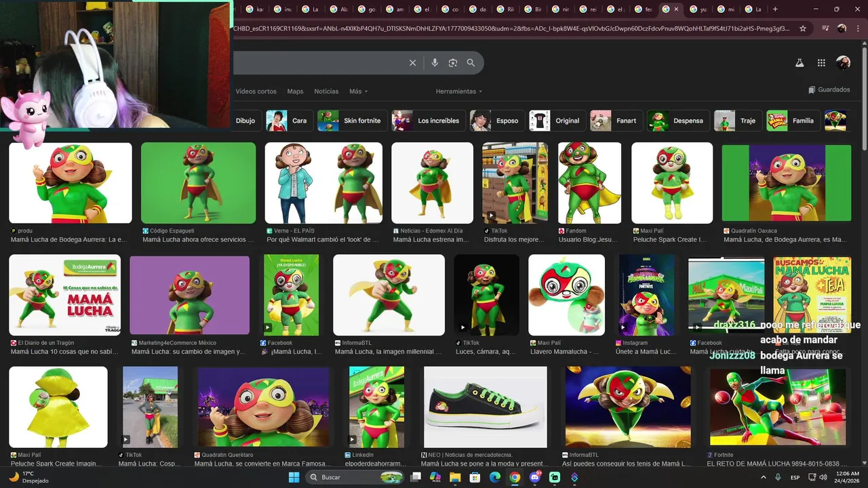Filter images by Dibujo chip
The height and width of the screenshot is (488, 868).
tap(245, 121)
